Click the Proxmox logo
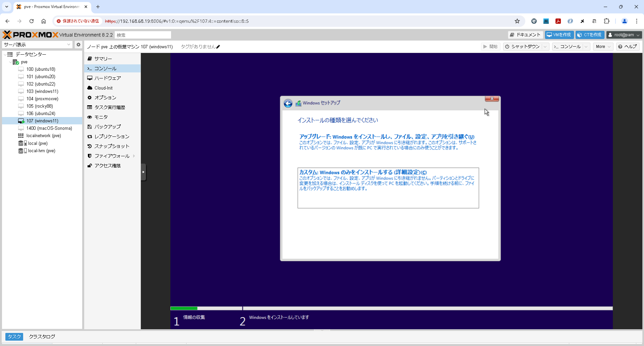644x346 pixels. tap(31, 35)
